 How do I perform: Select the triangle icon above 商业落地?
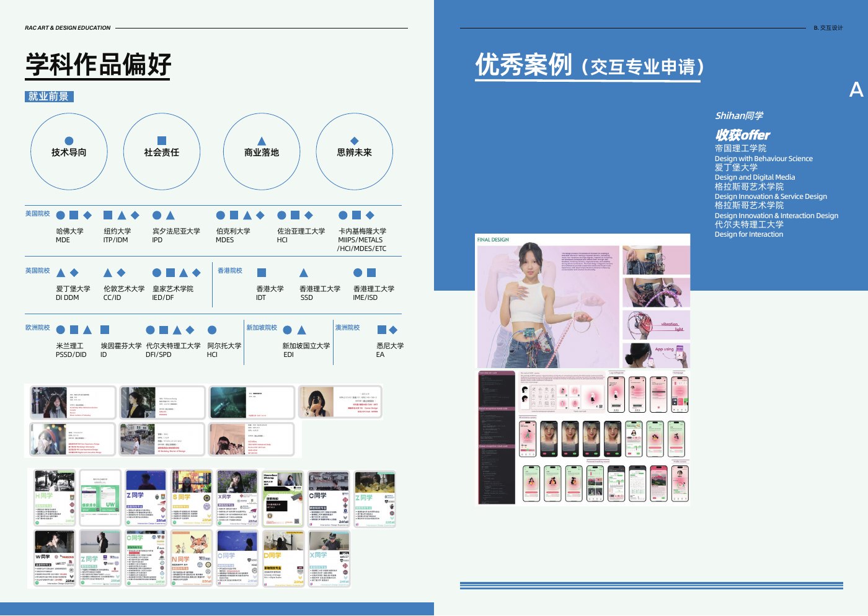262,141
